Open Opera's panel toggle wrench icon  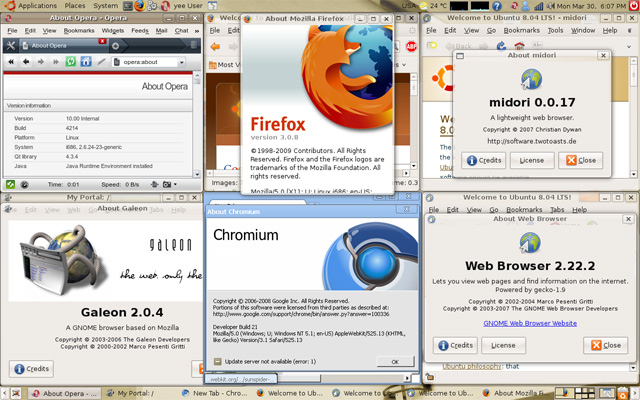pyautogui.click(x=10, y=46)
